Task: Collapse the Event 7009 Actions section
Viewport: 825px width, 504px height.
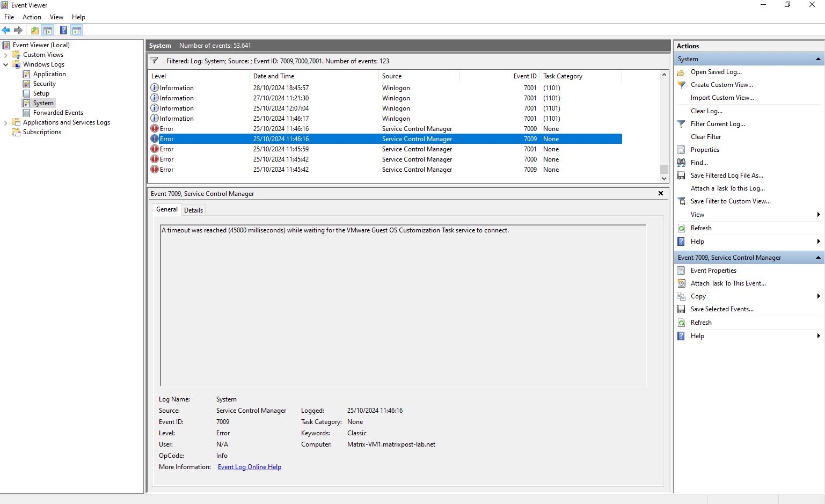Action: coord(818,258)
